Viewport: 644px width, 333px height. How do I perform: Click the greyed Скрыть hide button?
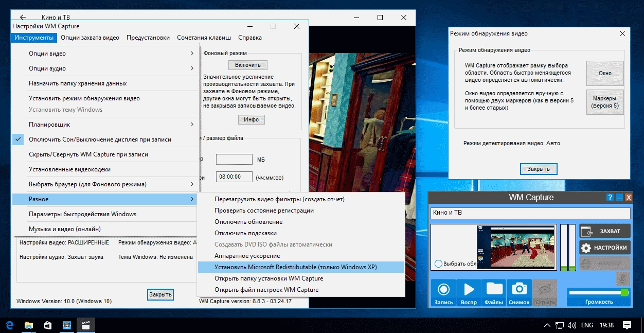click(544, 293)
